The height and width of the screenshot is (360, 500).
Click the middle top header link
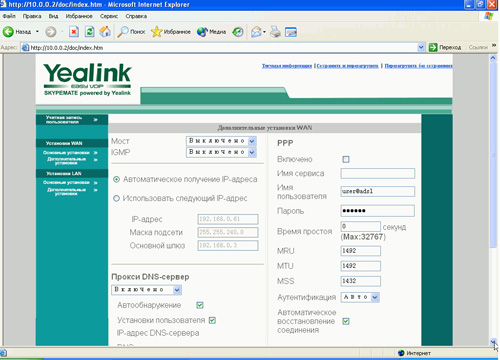tap(347, 66)
